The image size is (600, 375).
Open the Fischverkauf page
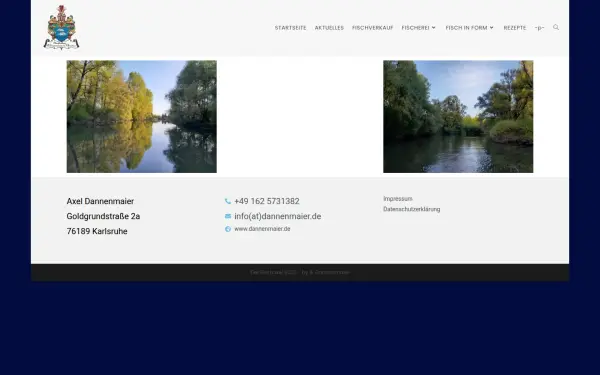(373, 28)
